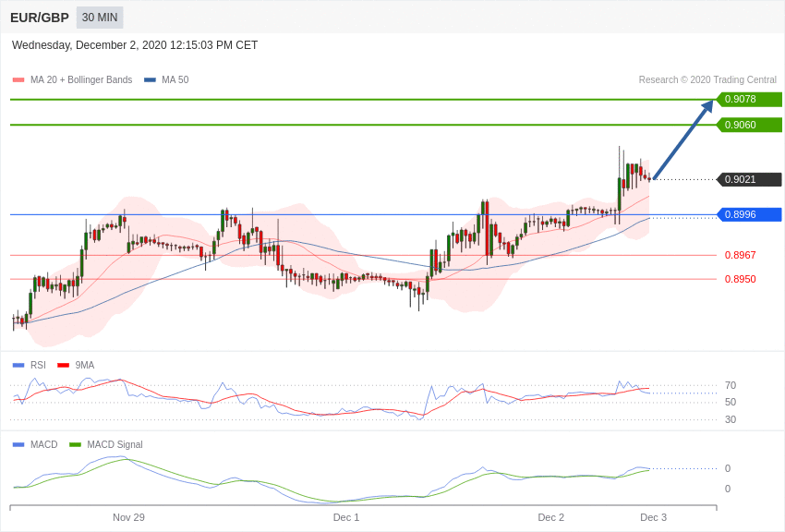Click the MA 50 legend label
This screenshot has height=532, width=785.
[175, 79]
